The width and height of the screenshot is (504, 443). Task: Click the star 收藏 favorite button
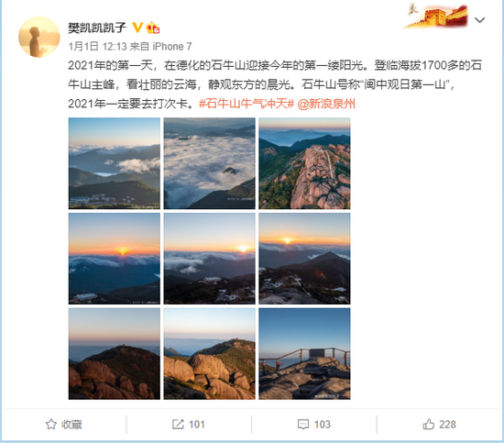tap(63, 425)
